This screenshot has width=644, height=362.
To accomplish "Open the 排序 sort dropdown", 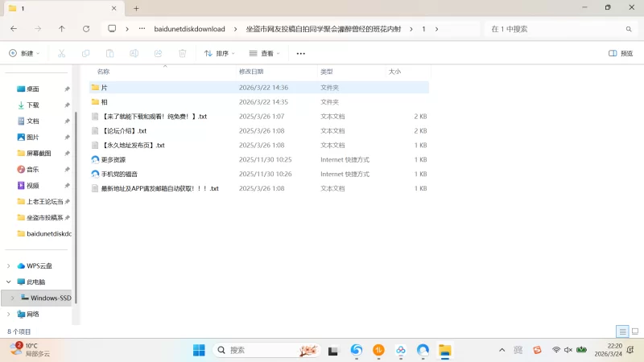I will pyautogui.click(x=219, y=53).
